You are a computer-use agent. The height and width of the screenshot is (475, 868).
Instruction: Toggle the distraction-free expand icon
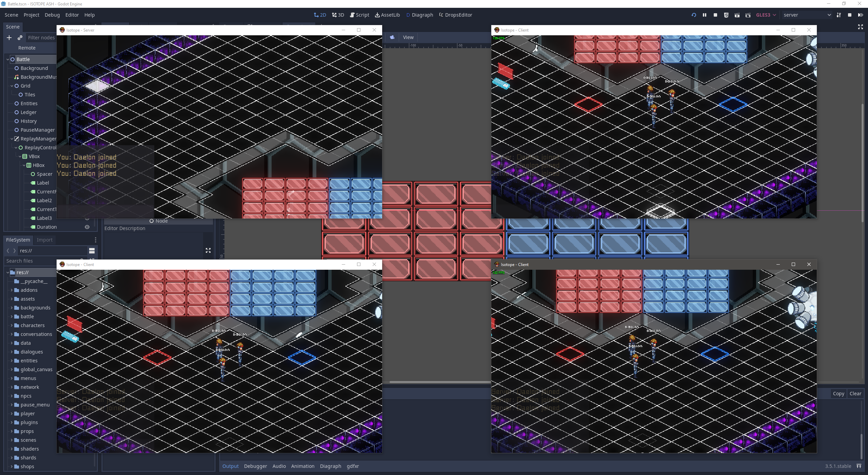[861, 27]
